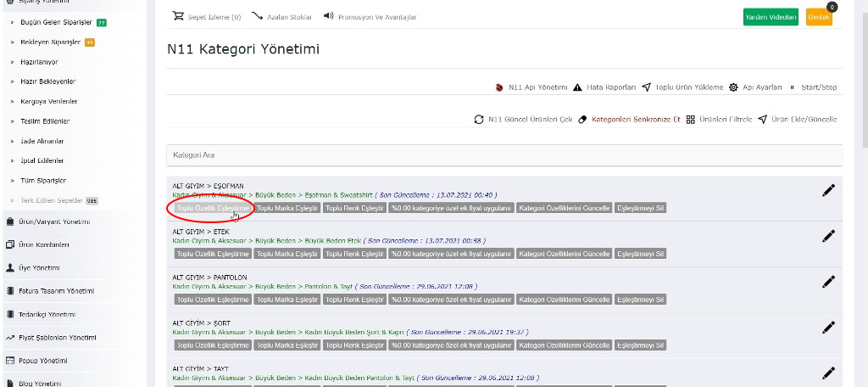Click the Start/Stop pause icon
Screen dimensions: 868x387
click(x=792, y=87)
